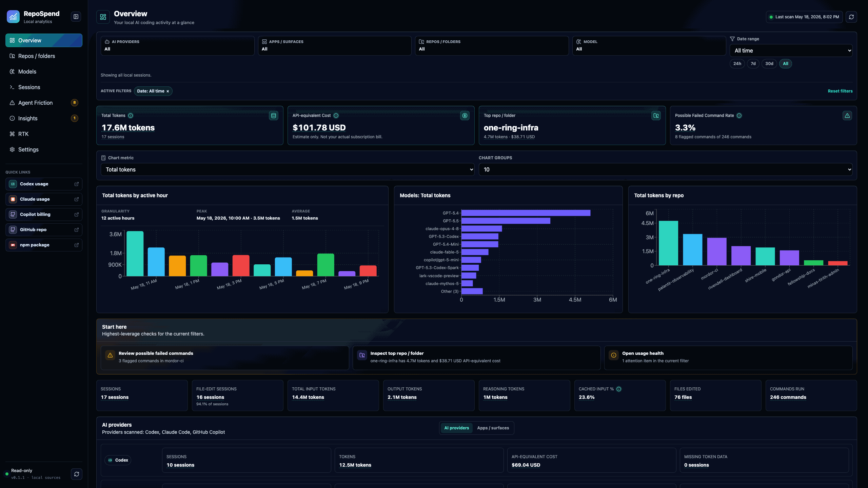Open the Chart metric Total tokens dropdown
The height and width of the screenshot is (488, 868).
(288, 169)
